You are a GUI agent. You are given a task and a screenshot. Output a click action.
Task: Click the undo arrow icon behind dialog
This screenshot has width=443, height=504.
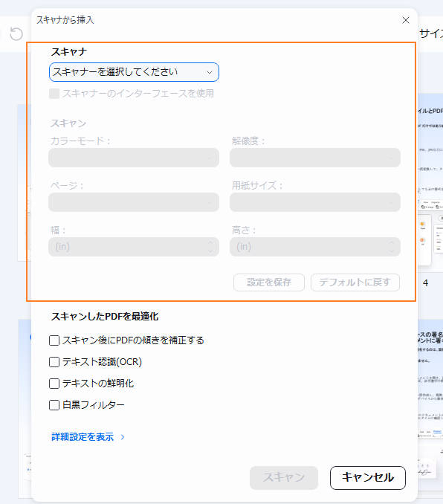16,33
